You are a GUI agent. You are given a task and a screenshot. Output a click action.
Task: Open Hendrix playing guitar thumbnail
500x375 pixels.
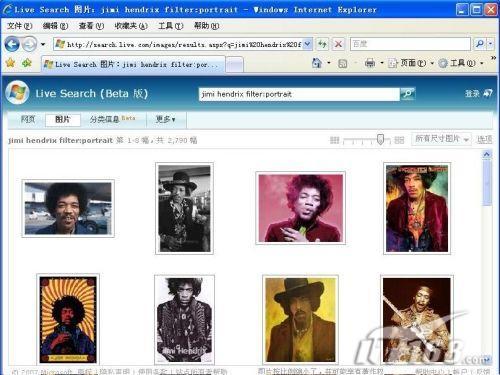click(x=417, y=320)
